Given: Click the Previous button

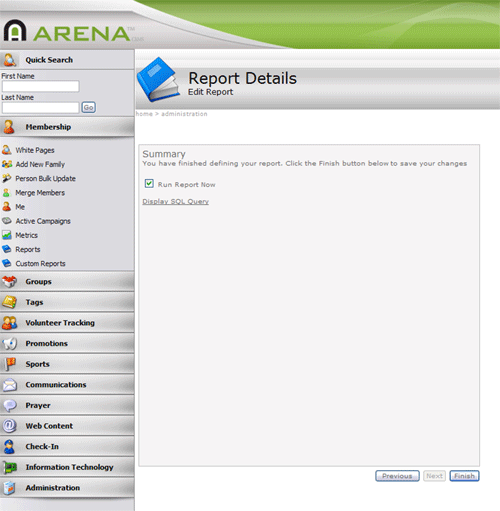Looking at the screenshot, I should (397, 476).
